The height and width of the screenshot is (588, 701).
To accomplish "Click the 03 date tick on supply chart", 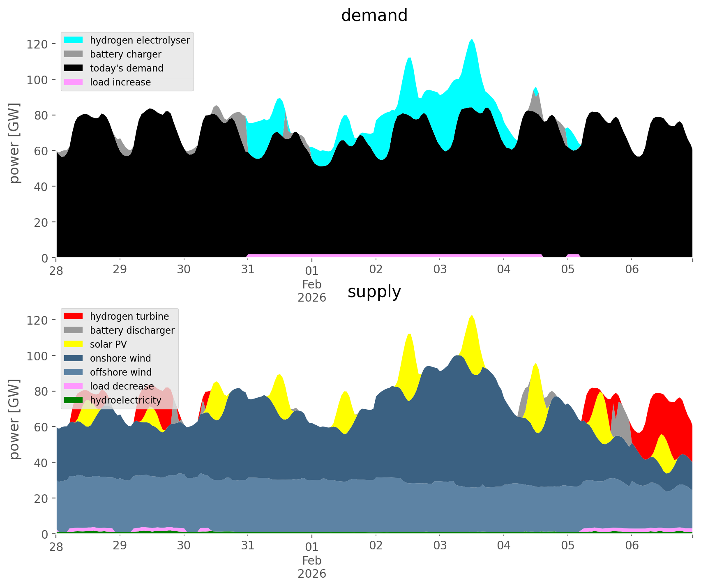I will tap(440, 546).
